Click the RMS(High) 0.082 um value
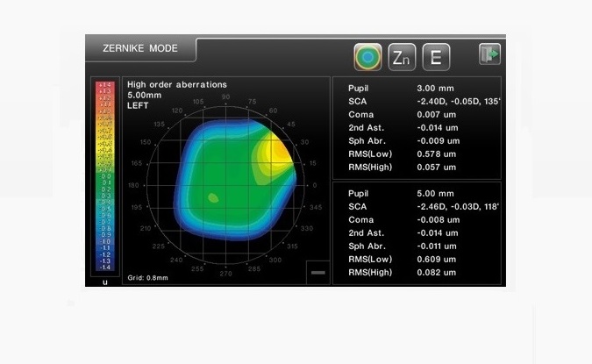Viewport: 592px width, 364px height. point(437,273)
